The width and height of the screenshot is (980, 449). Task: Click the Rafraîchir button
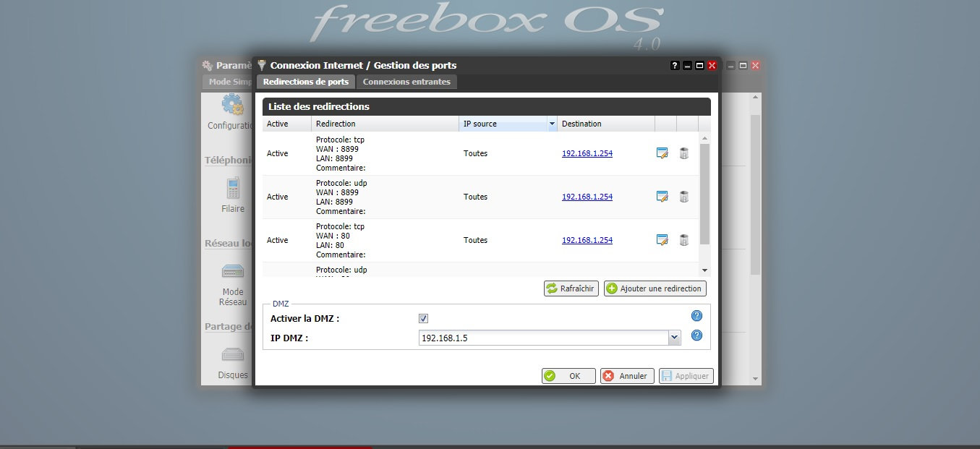[x=571, y=288]
